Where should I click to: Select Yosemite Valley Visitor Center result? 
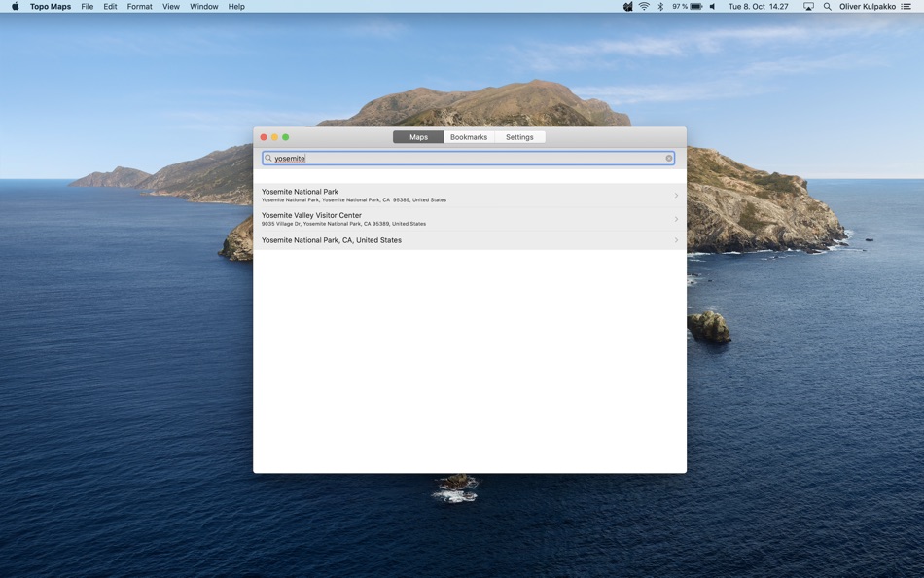pos(470,219)
